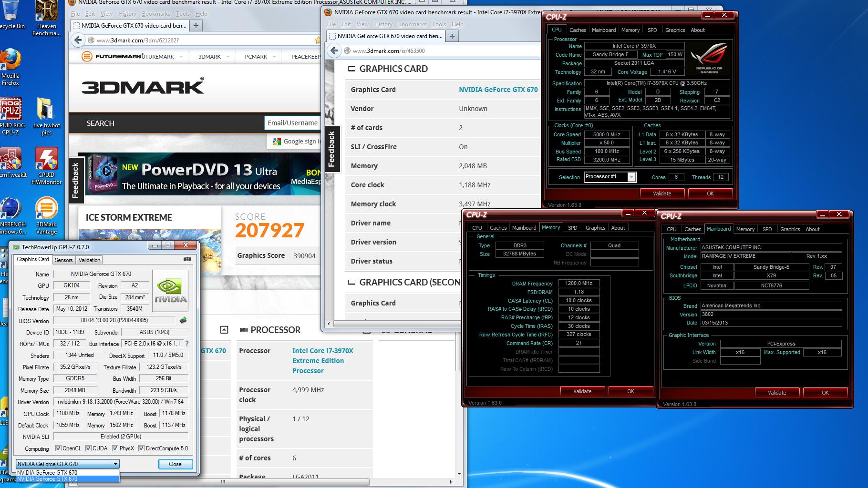Click the vertical scrollbar down arrow in left Firefox

click(460, 474)
